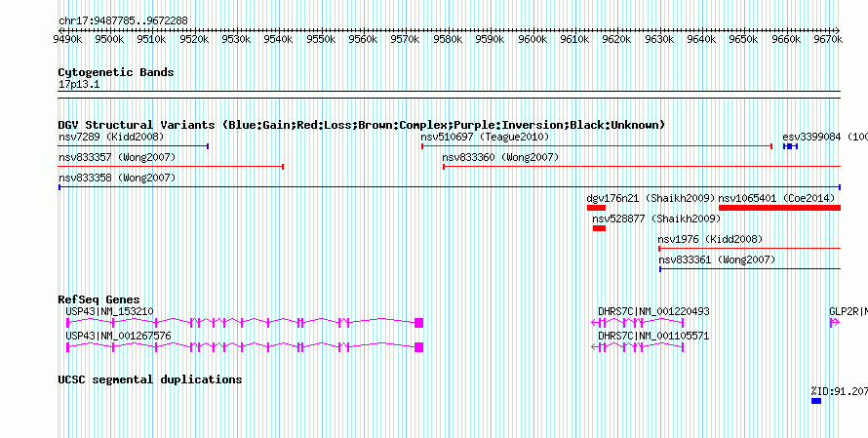This screenshot has width=868, height=438.
Task: Click the 9550k ruler tick label
Action: pyautogui.click(x=322, y=40)
